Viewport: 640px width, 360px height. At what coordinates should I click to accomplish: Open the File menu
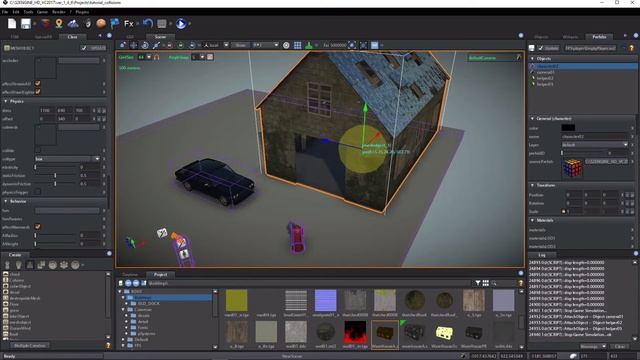point(5,12)
